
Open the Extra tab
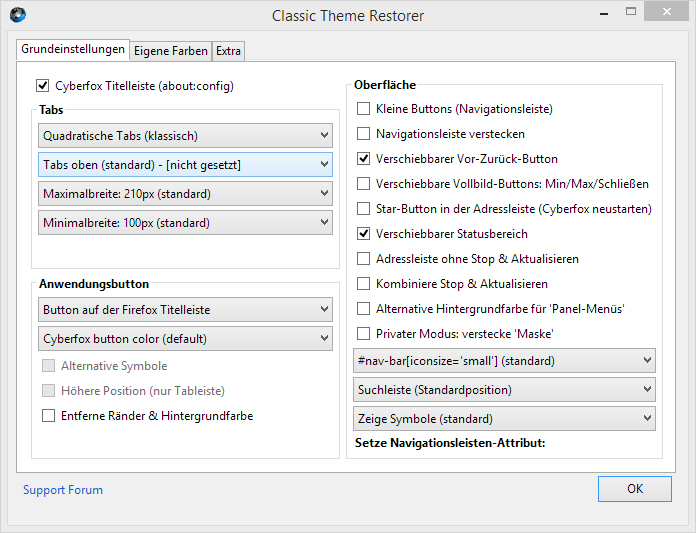coord(229,51)
